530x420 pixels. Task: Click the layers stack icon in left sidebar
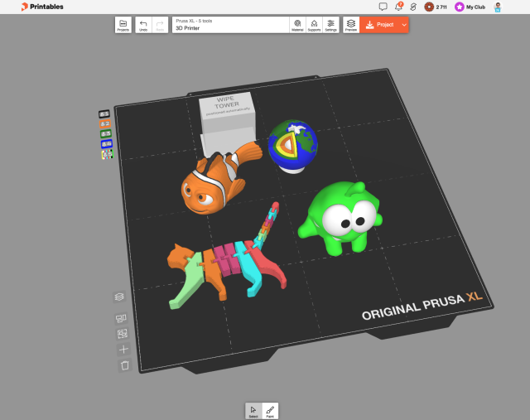[119, 297]
